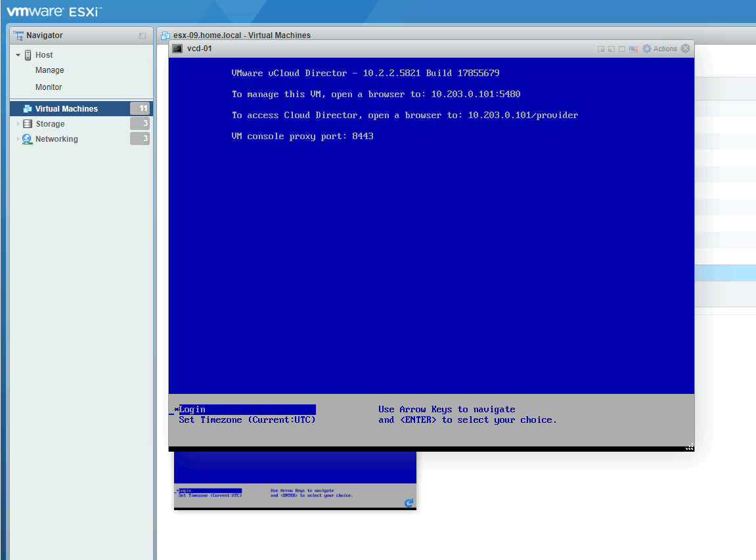Expand the Storage tree node
This screenshot has height=560, width=756.
(18, 124)
